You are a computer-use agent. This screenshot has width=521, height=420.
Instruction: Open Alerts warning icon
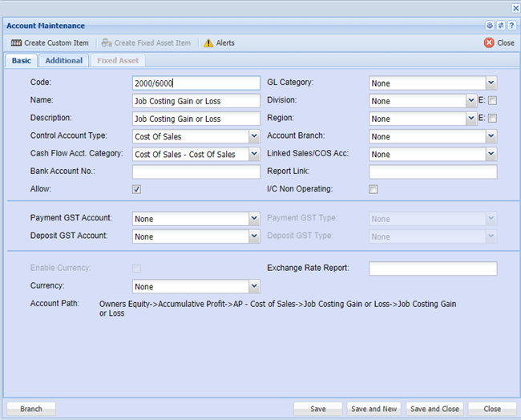pyautogui.click(x=208, y=42)
